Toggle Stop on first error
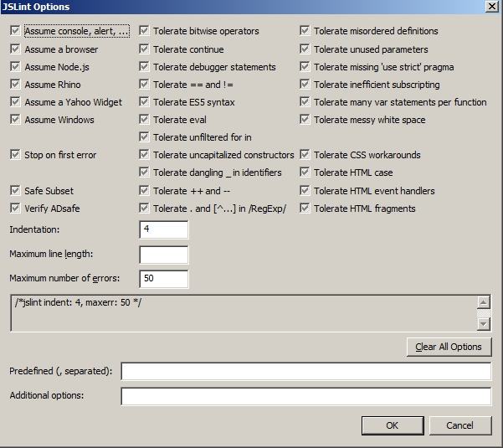This screenshot has height=448, width=503. (15, 155)
